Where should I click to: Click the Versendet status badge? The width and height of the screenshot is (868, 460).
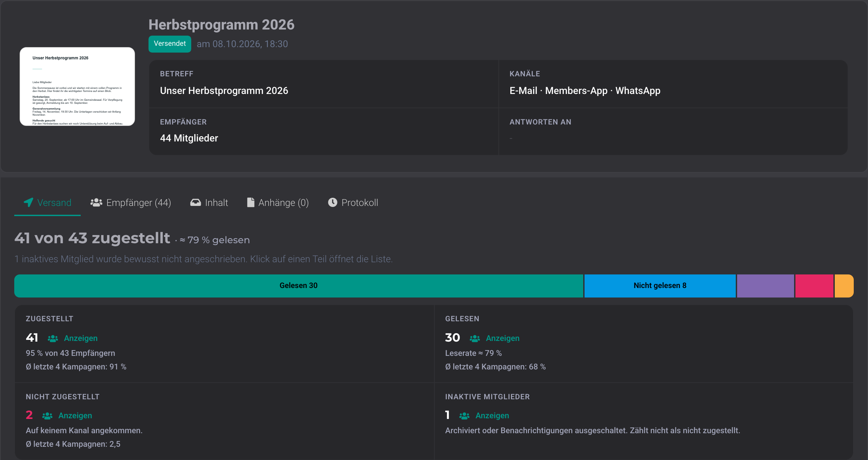tap(170, 44)
